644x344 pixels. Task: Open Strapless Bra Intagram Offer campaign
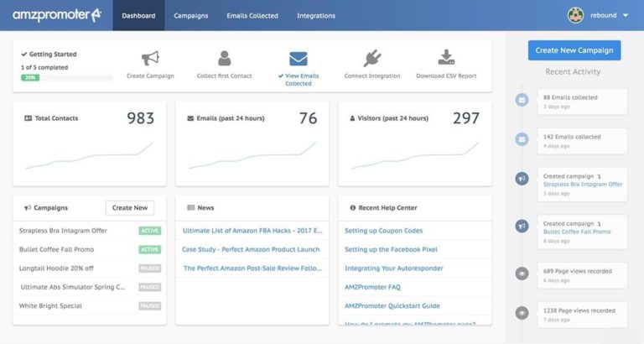point(63,231)
